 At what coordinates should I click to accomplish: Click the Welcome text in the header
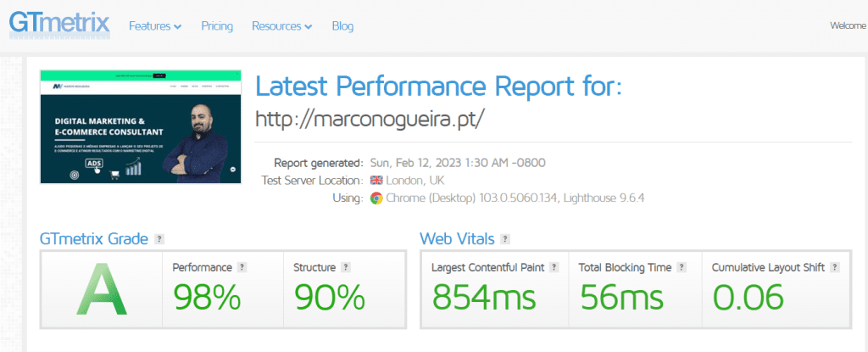(x=848, y=25)
